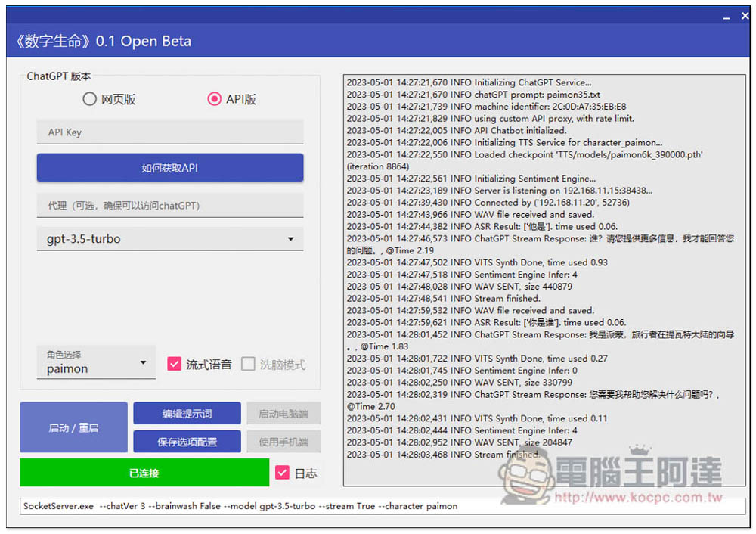Click the 使用手机端 button
Viewport: 756px width, 534px height.
(283, 442)
